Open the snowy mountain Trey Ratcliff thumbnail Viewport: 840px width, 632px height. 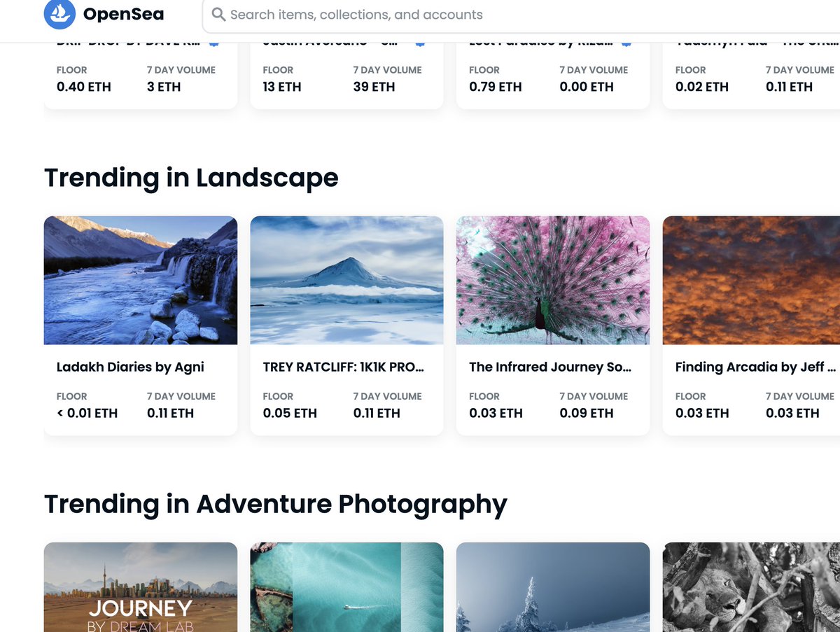click(346, 280)
